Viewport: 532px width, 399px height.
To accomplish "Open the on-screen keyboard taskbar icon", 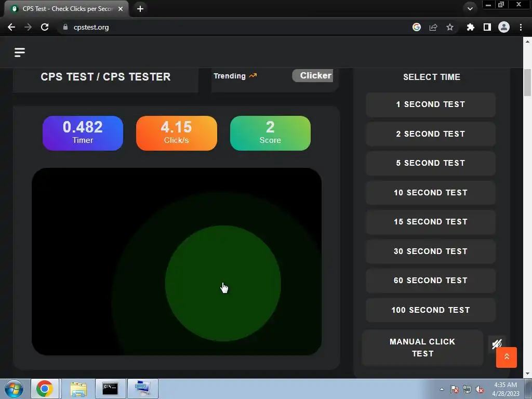I will [x=143, y=389].
